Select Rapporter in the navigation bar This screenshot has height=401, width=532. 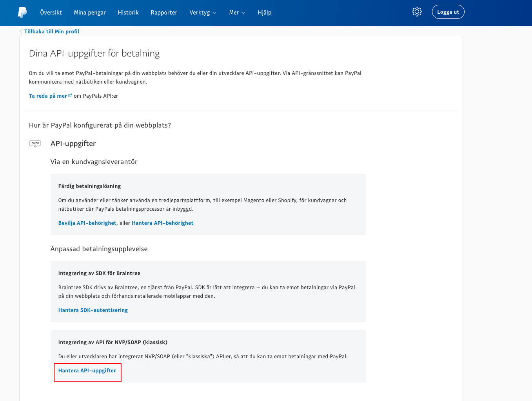[164, 13]
